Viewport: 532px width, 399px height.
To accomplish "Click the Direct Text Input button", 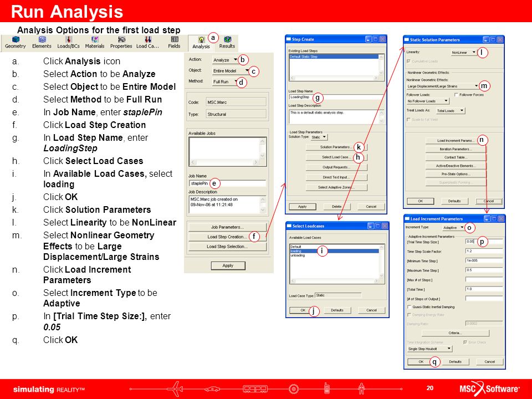I will pos(336,177).
